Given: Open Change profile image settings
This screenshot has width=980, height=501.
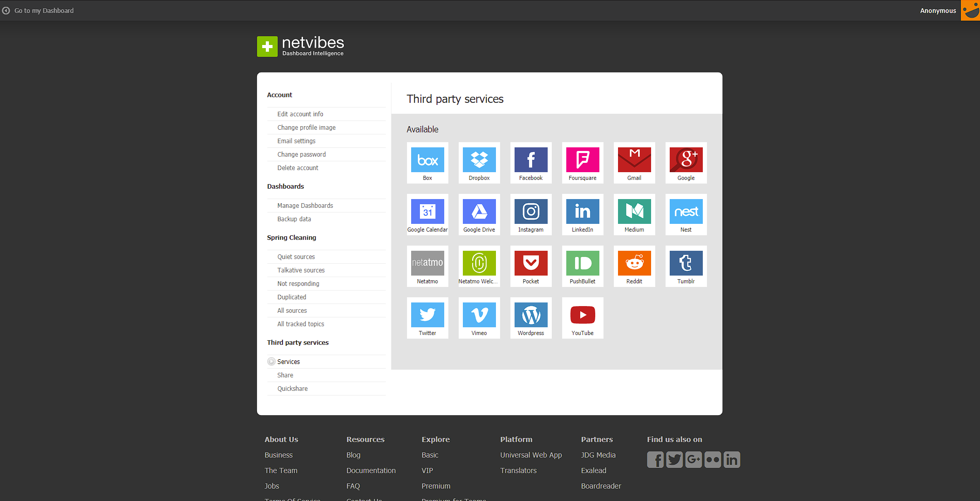Looking at the screenshot, I should [x=306, y=128].
